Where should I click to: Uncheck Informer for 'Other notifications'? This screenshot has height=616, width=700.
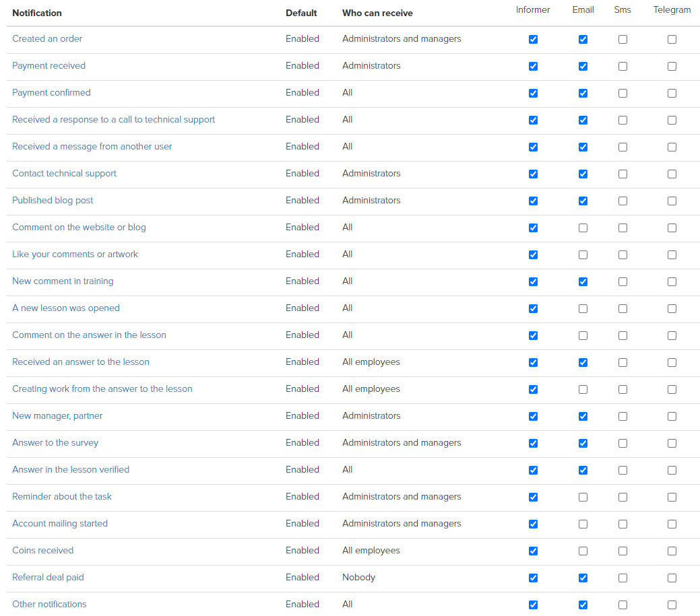coord(533,605)
